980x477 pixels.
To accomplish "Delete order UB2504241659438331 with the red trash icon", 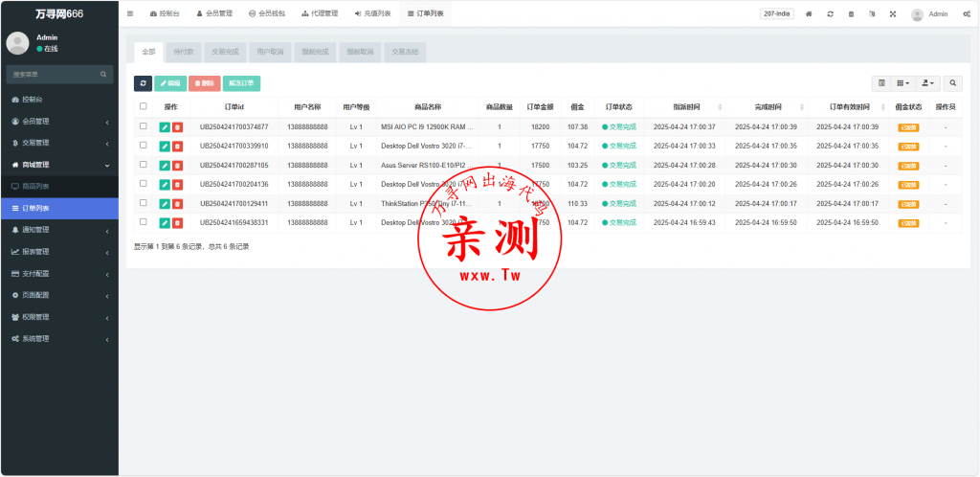I will tap(177, 223).
